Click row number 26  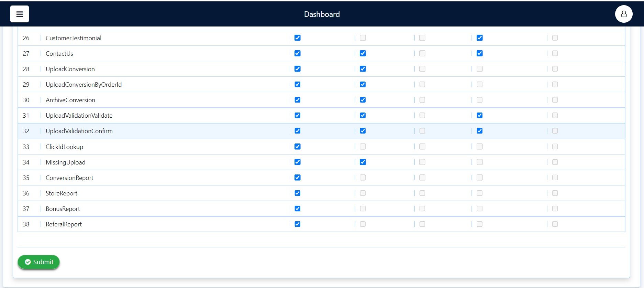26,38
